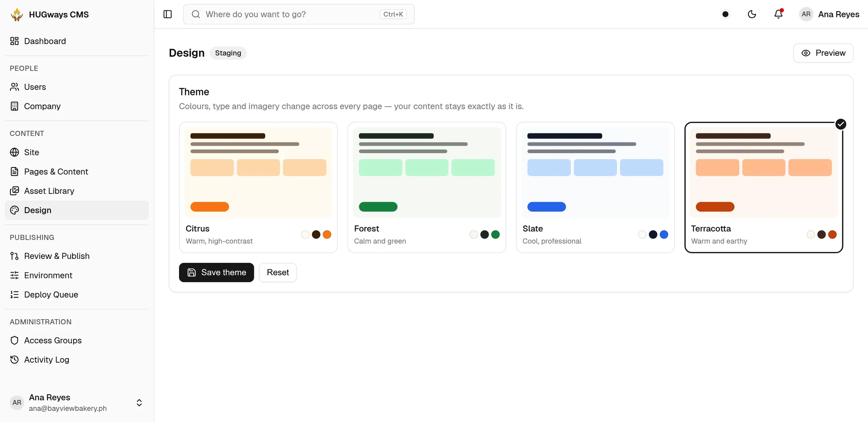Click the Asset Library images icon

[14, 191]
